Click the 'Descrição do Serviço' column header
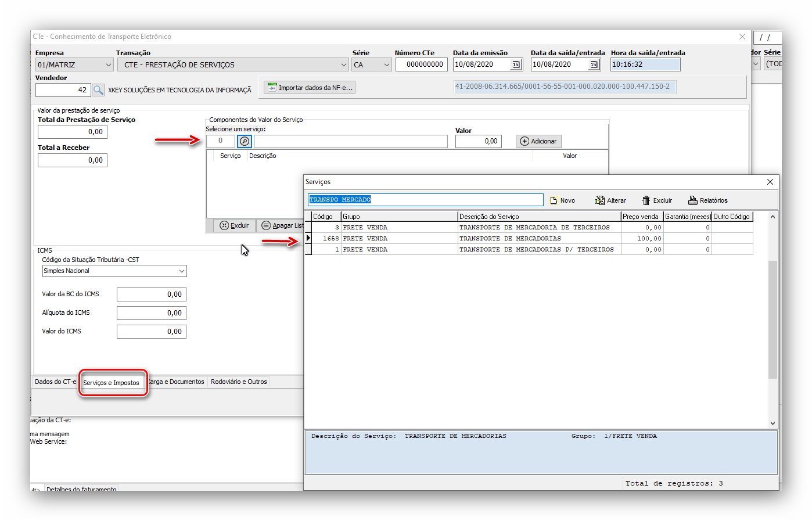 tap(540, 217)
